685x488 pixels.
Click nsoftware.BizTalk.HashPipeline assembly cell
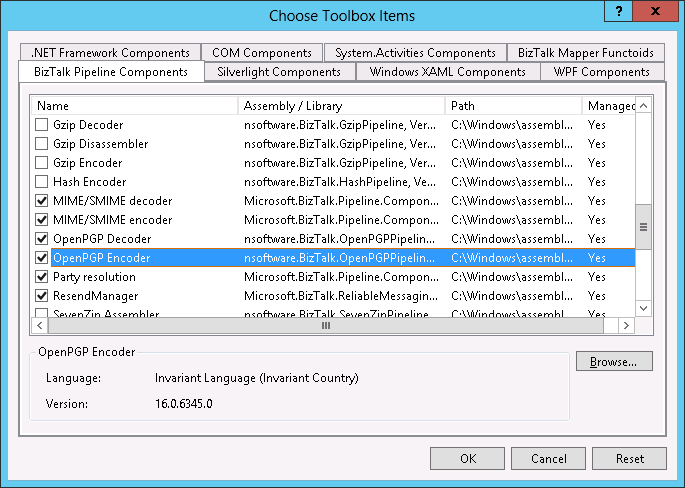(x=339, y=182)
